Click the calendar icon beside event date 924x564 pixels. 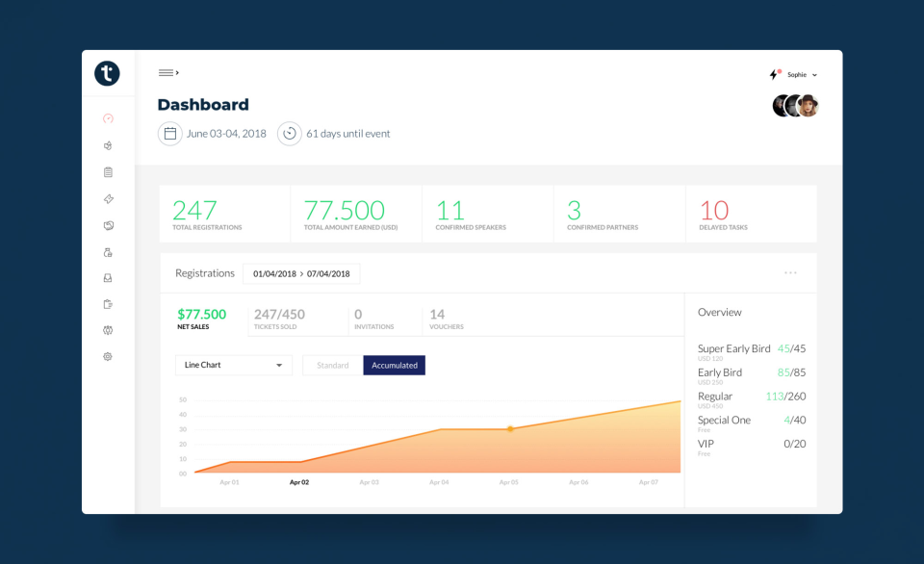[x=170, y=134]
